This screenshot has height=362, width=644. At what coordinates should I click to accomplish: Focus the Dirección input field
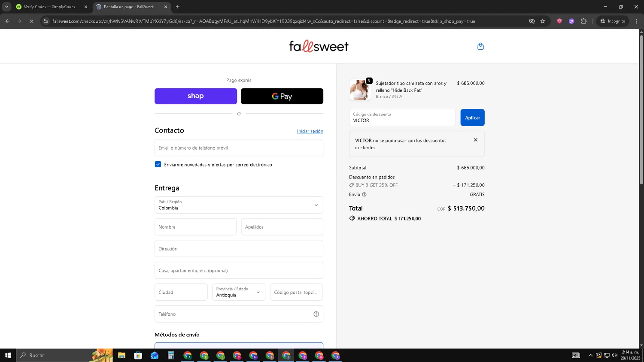click(239, 249)
